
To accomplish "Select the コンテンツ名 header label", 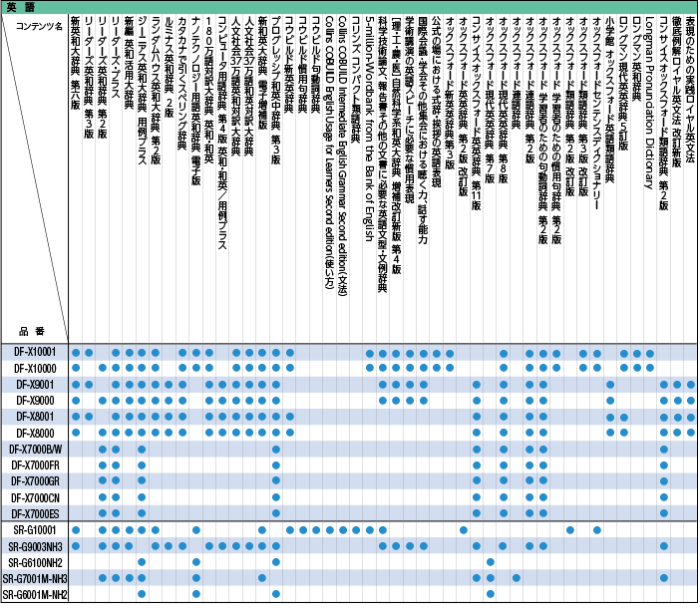I will 39,27.
